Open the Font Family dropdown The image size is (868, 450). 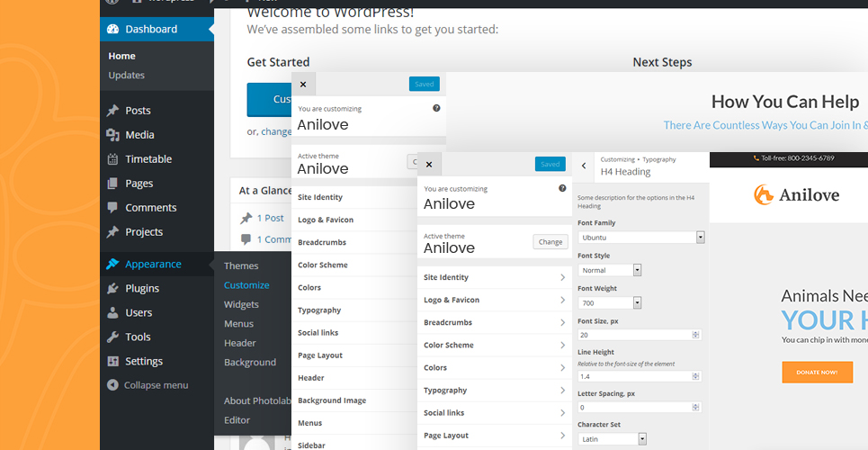pyautogui.click(x=641, y=238)
